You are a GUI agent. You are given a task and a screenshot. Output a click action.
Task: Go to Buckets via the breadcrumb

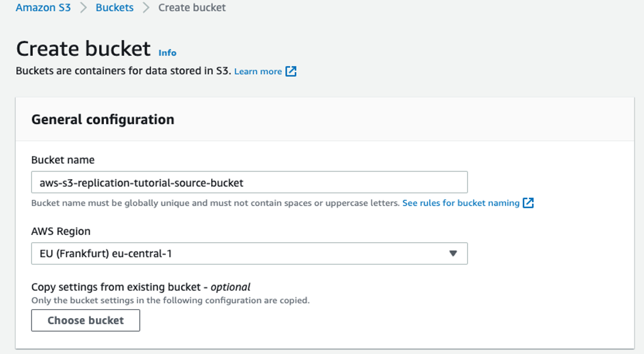114,8
